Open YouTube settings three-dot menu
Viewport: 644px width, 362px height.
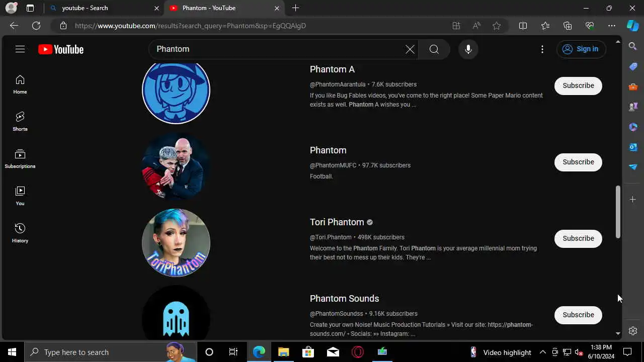[542, 49]
